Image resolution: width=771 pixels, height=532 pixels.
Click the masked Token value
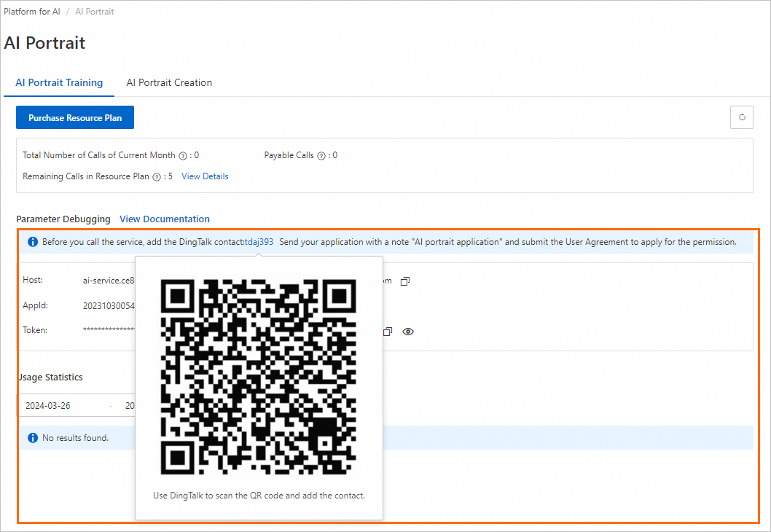pyautogui.click(x=108, y=330)
